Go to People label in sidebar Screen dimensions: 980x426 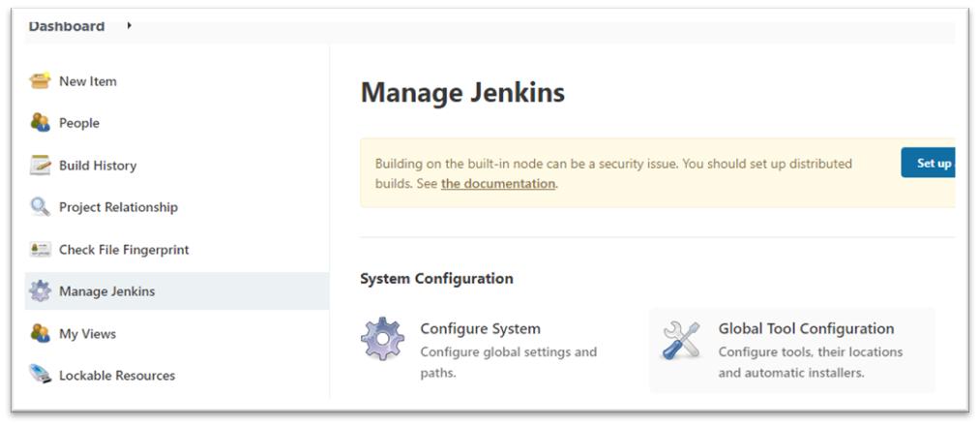coord(79,123)
